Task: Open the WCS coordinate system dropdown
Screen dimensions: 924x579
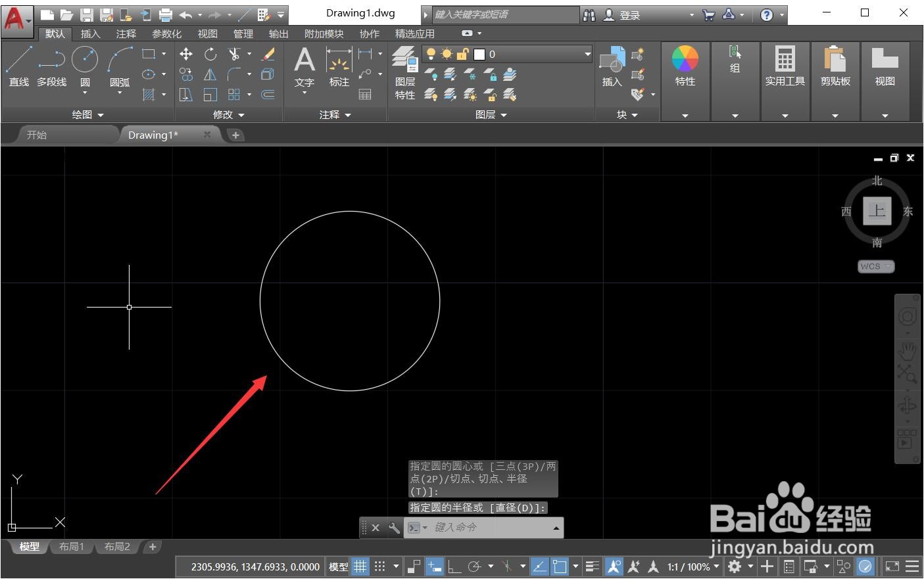Action: pyautogui.click(x=876, y=266)
